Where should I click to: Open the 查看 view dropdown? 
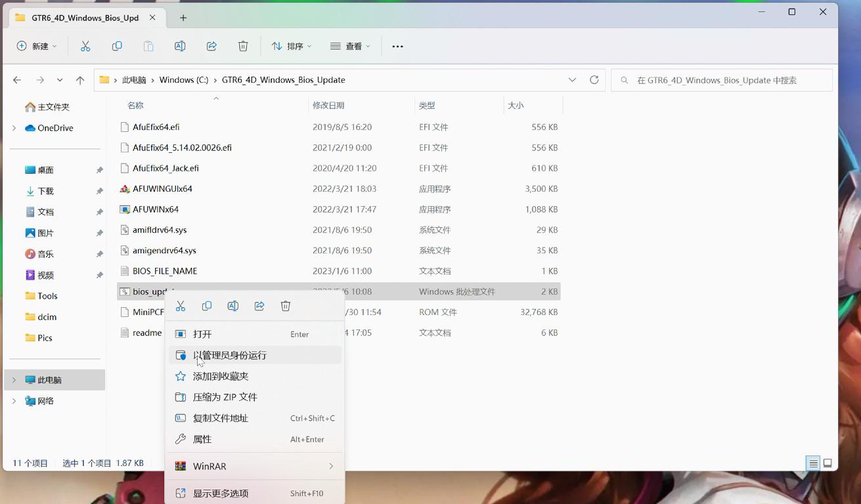coord(349,46)
